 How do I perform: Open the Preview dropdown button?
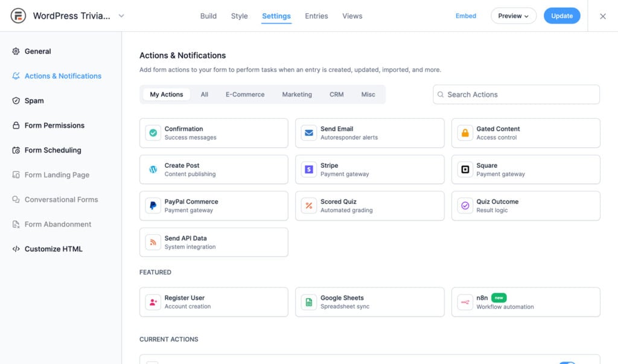(x=513, y=16)
